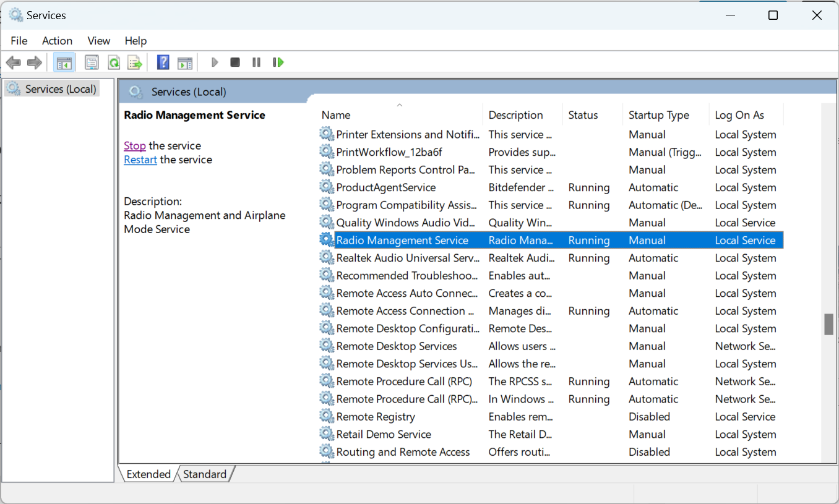Viewport: 839px width, 504px height.
Task: Open the Export List toolbar icon
Action: [x=135, y=62]
